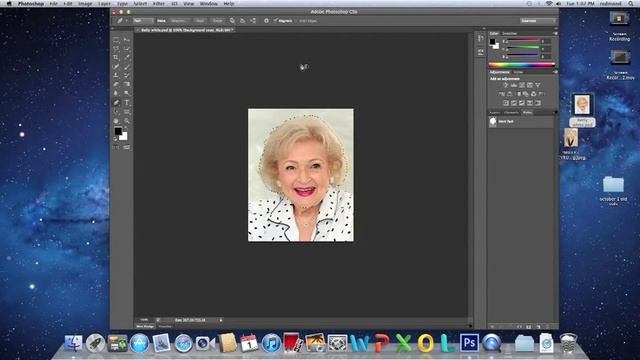Viewport: 640px width, 360px height.
Task: Select the Lasso tool
Action: [116, 49]
